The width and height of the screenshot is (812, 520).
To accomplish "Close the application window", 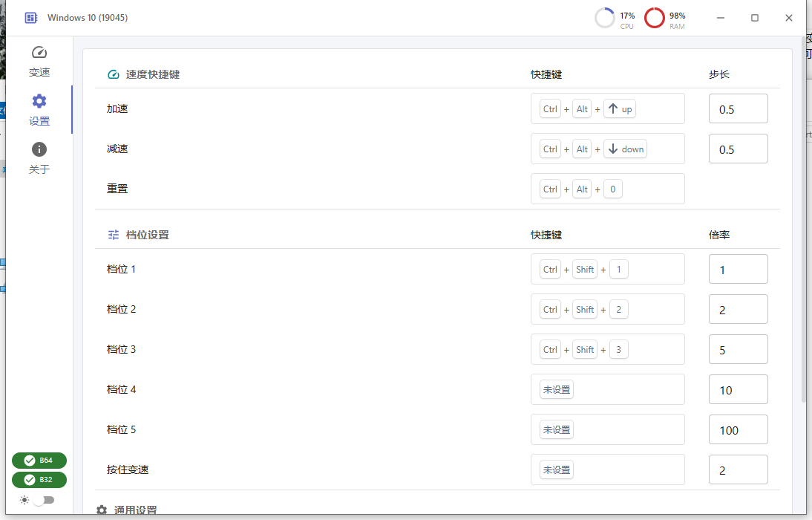I will [789, 18].
